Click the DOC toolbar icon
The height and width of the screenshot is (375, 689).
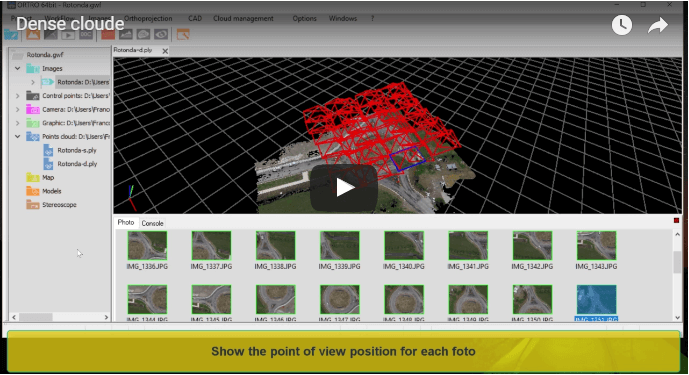[86, 34]
